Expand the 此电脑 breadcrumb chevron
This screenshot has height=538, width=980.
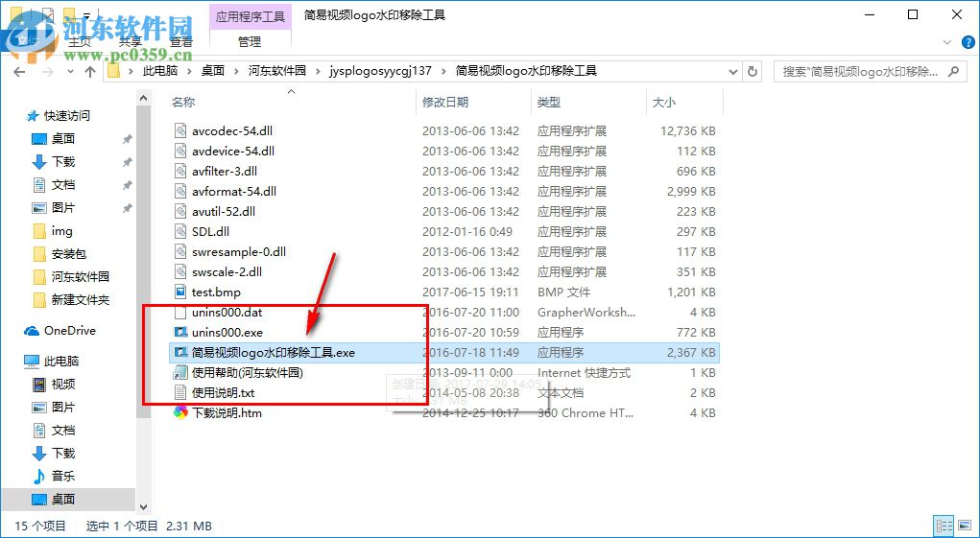(x=189, y=71)
